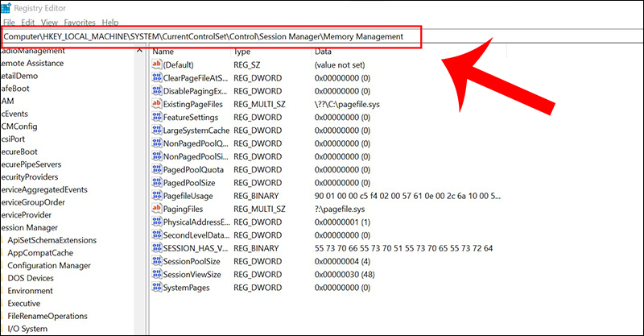
Task: Click the NonPagedPoolQ... value icon
Action: tap(156, 143)
